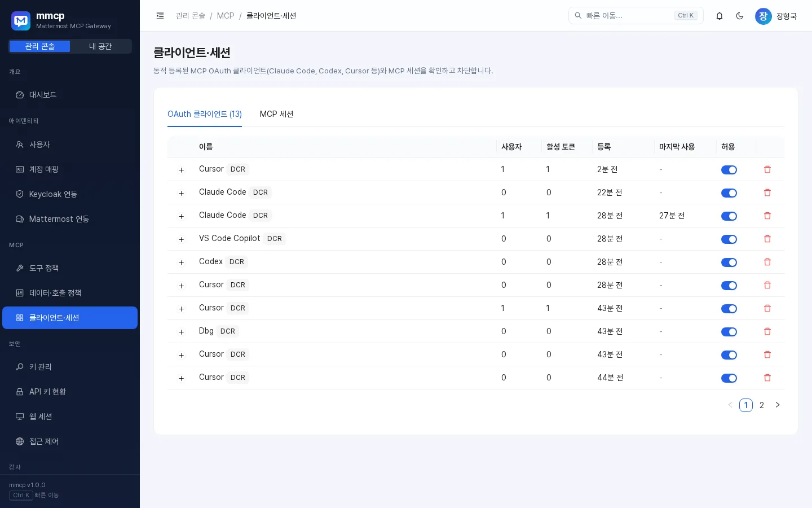Click the 키 관리 key icon
Image resolution: width=812 pixels, height=508 pixels.
(20, 367)
